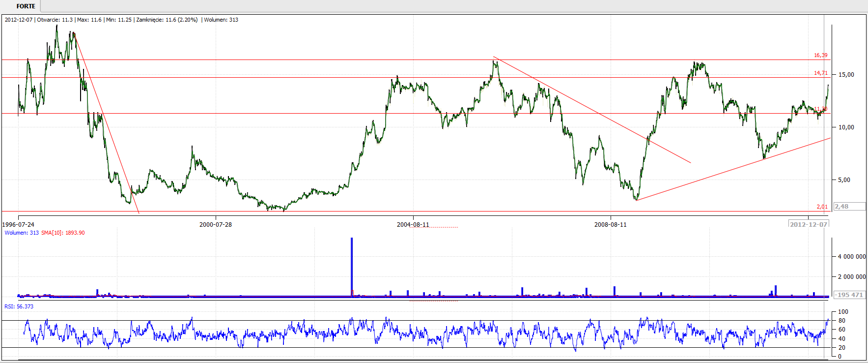Click the Max: 11.6 header value
Screen dimensions: 868x363
pos(89,20)
